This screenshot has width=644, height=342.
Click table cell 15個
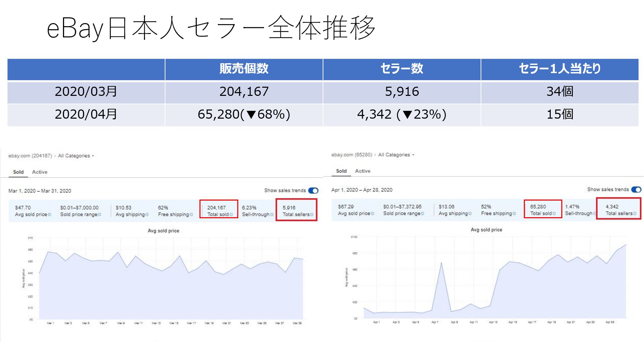click(560, 115)
